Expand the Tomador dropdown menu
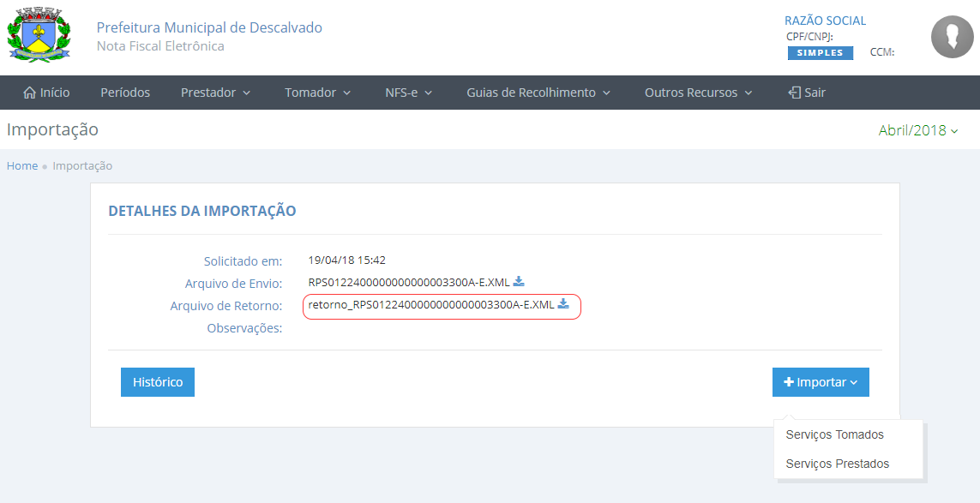Viewport: 980px width, 503px height. pyautogui.click(x=318, y=93)
